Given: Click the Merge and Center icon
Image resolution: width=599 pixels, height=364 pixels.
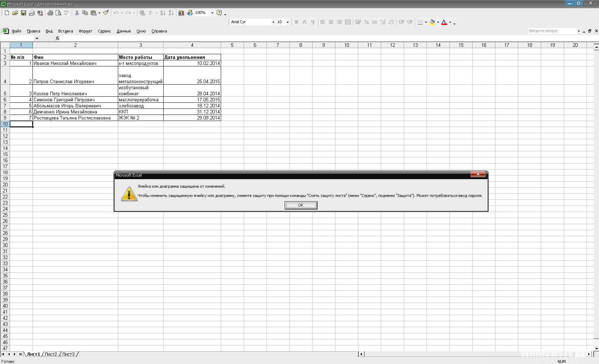Looking at the screenshot, I should tap(348, 22).
